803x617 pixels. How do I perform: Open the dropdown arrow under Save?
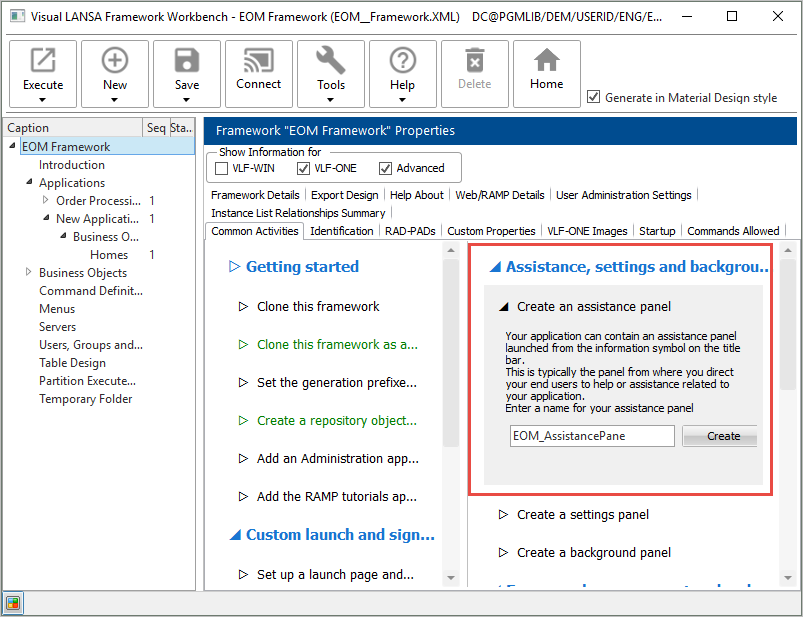186,100
